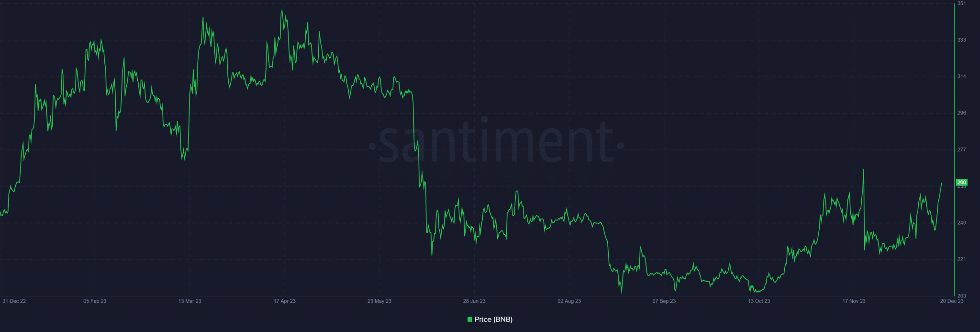
Task: Click the 05 Feb 23 date label
Action: [x=95, y=301]
